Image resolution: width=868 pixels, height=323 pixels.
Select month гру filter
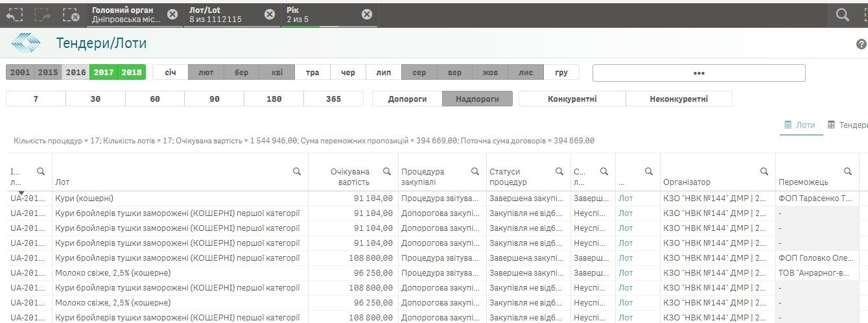coord(561,73)
